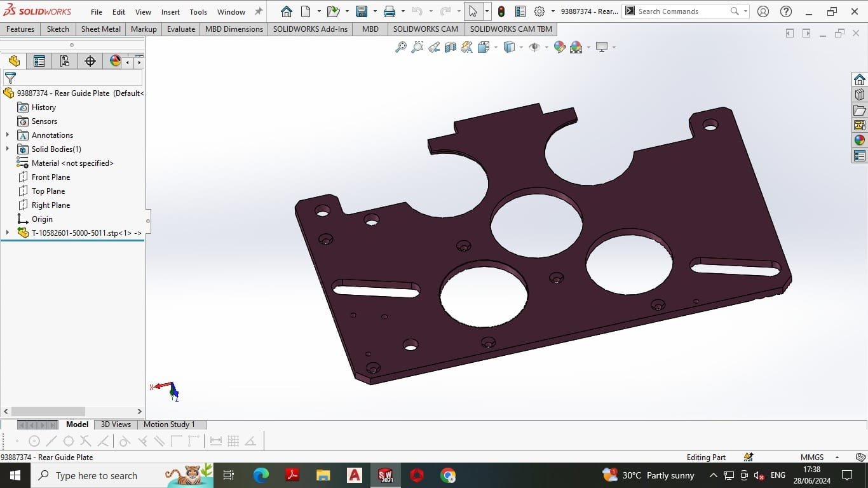Click the Save icon in the toolbar

click(x=362, y=11)
